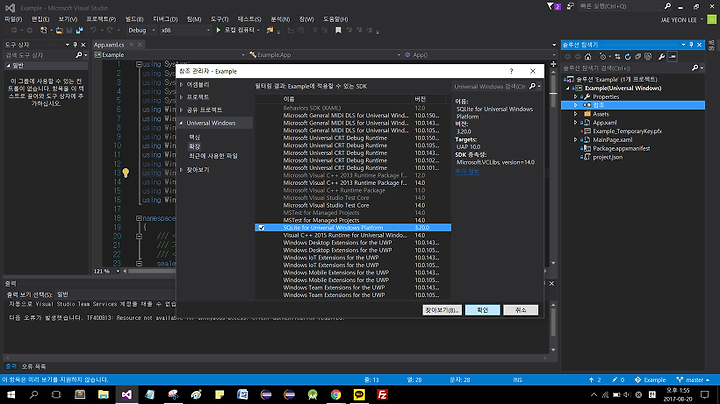The image size is (720, 404).
Task: Click the feedback icon beside quick launch
Action: [570, 6]
